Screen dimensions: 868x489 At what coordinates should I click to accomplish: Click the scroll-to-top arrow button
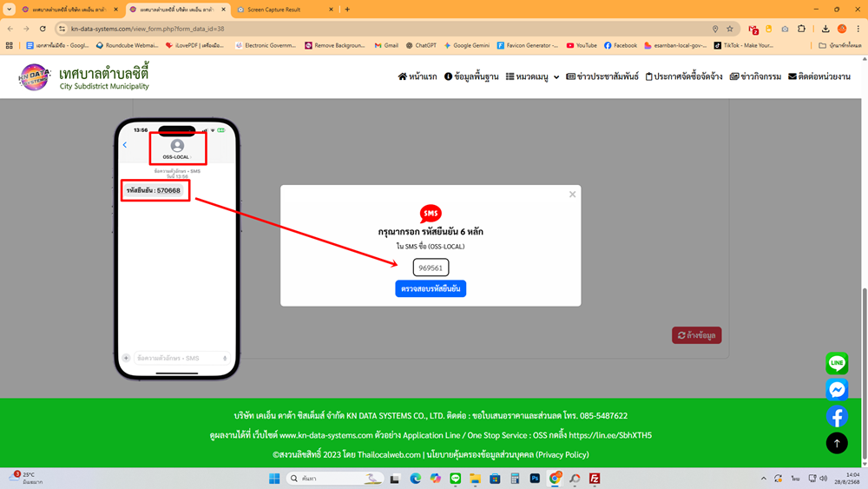(837, 443)
